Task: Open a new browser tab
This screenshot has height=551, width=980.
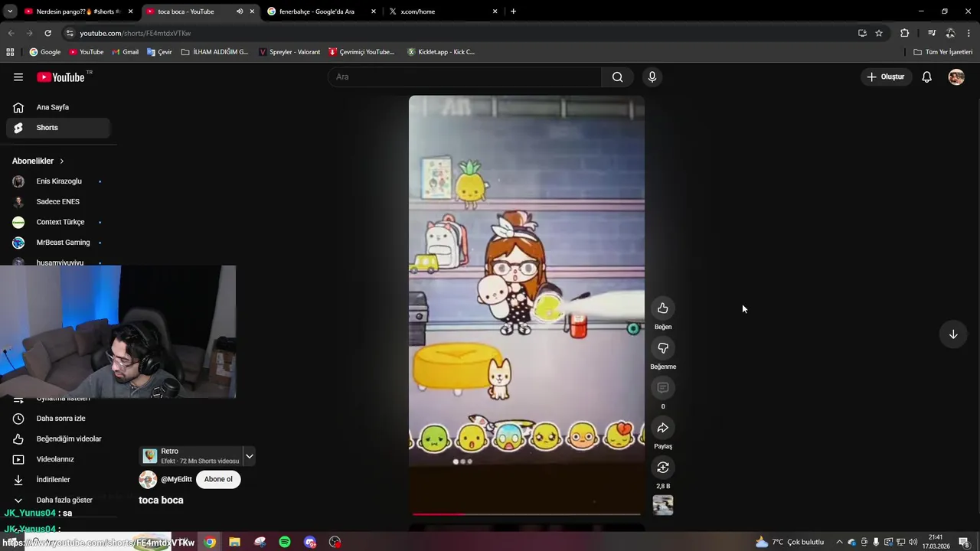Action: [x=513, y=11]
